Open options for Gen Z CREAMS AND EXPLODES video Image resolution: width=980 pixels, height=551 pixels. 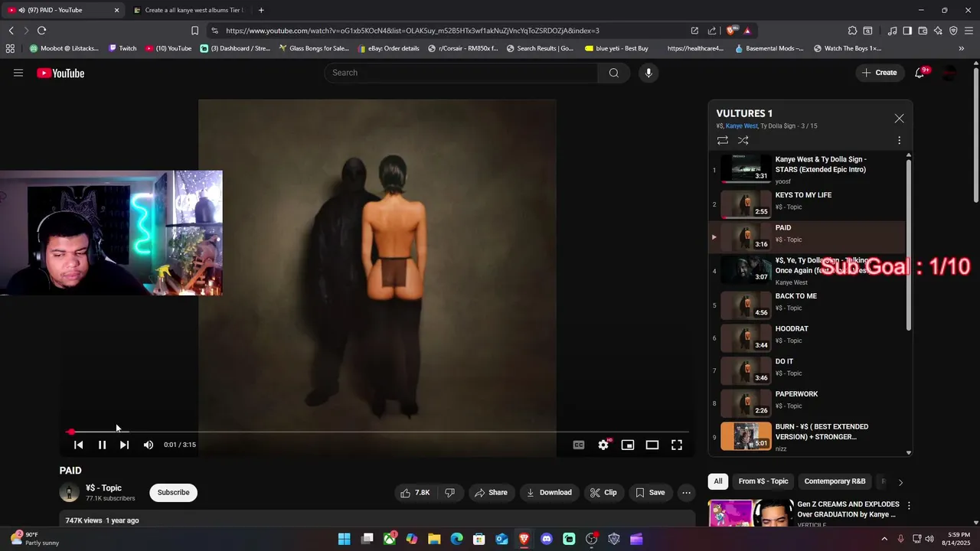point(909,506)
